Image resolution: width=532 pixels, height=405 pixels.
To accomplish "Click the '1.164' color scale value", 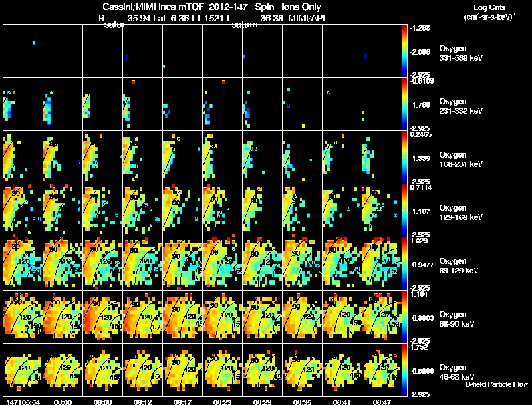I will [419, 294].
